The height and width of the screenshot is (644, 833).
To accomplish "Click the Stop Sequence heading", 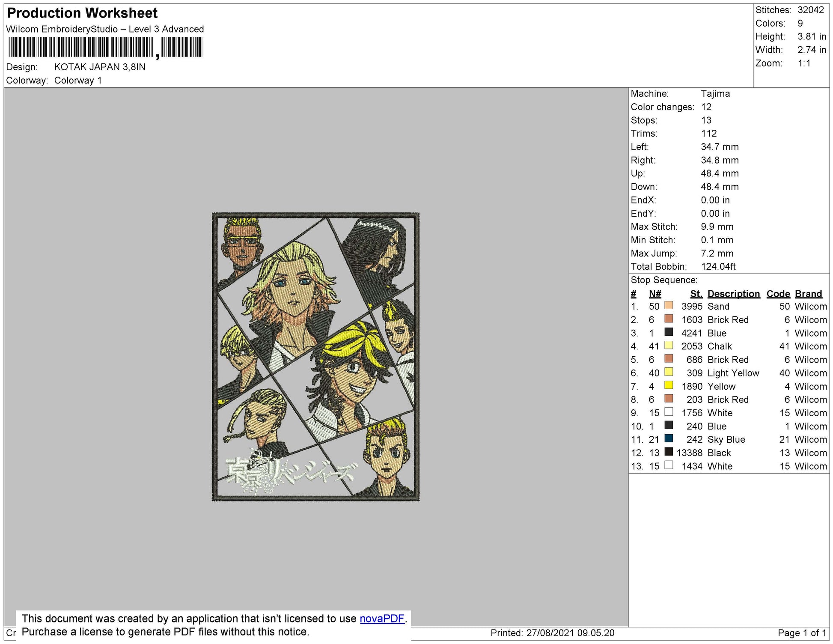I will [663, 280].
